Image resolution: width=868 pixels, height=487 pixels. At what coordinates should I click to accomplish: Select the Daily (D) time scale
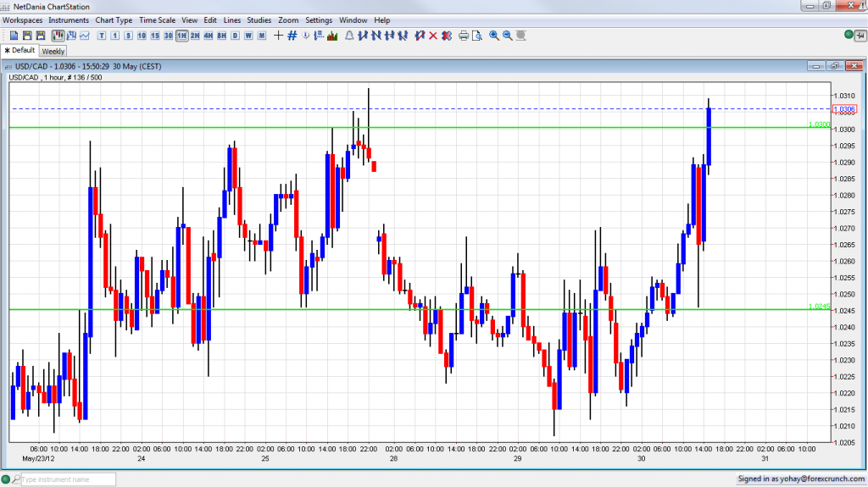pyautogui.click(x=236, y=36)
